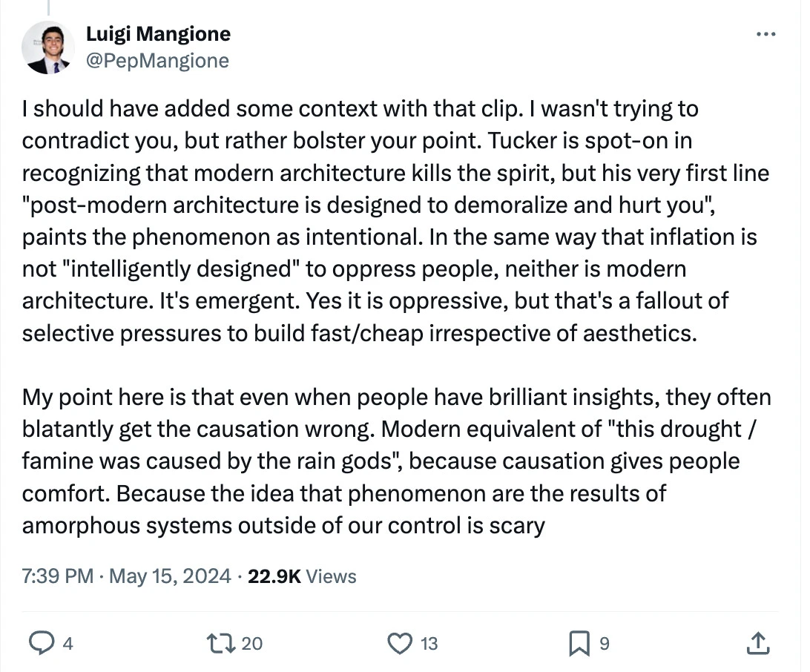
Task: Click the repost count of 20
Action: pos(252,644)
